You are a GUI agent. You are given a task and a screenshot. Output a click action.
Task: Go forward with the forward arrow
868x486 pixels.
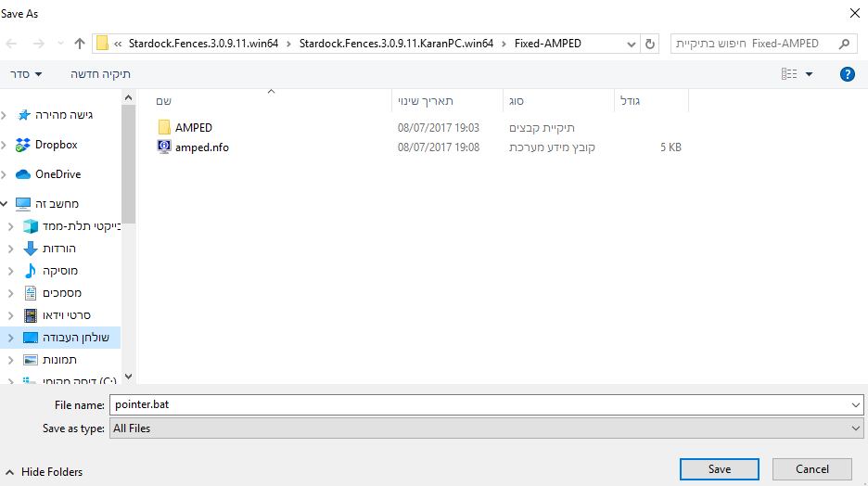point(38,44)
